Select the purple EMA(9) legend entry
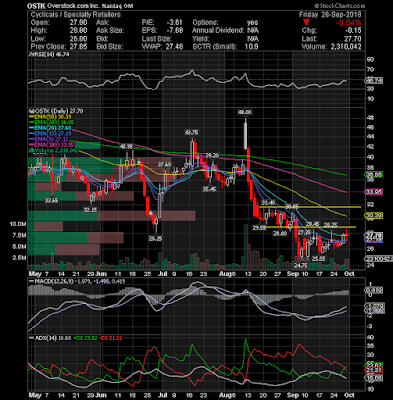 pos(49,139)
